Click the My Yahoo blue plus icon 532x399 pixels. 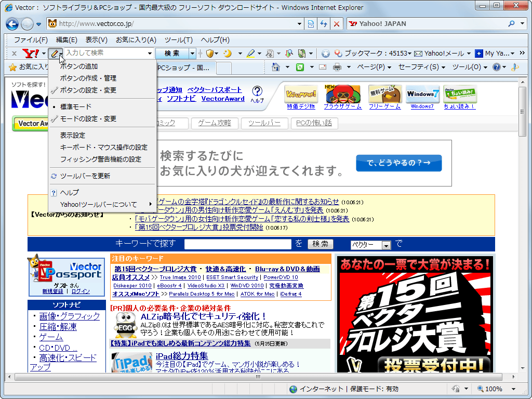coord(478,54)
